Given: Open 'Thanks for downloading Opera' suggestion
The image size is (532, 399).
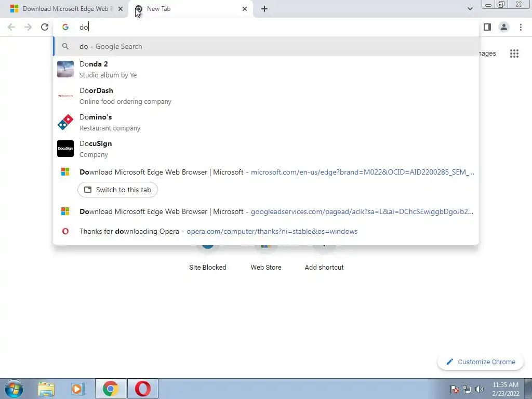Looking at the screenshot, I should (266, 231).
